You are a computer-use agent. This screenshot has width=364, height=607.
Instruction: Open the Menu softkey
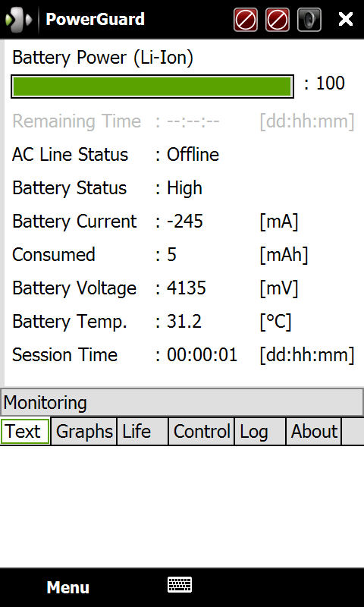[68, 587]
